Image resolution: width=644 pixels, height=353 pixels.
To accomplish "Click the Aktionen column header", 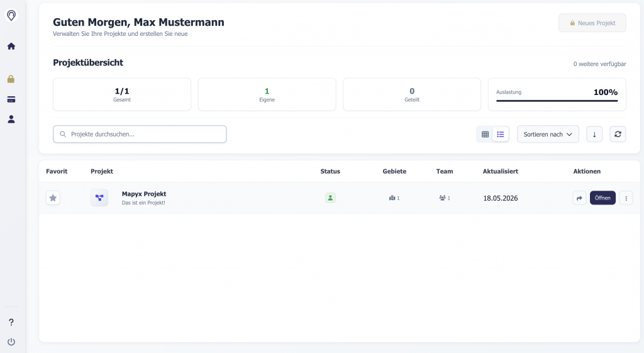I will 587,171.
